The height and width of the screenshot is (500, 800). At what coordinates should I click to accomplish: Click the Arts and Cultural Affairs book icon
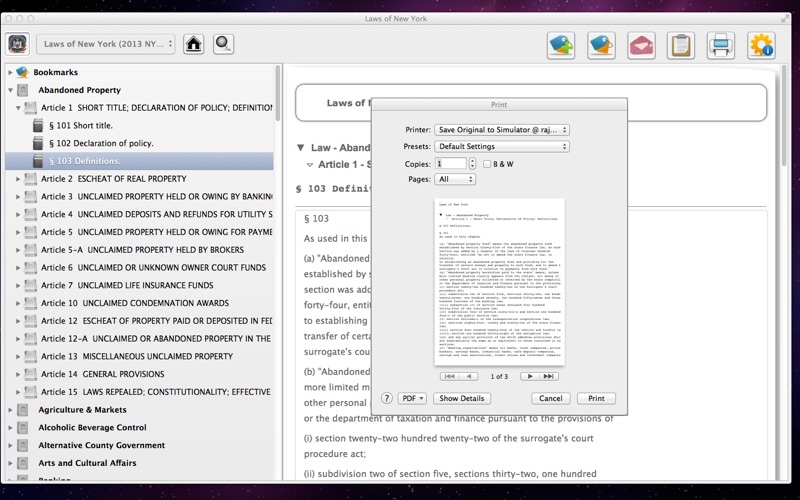(x=22, y=463)
